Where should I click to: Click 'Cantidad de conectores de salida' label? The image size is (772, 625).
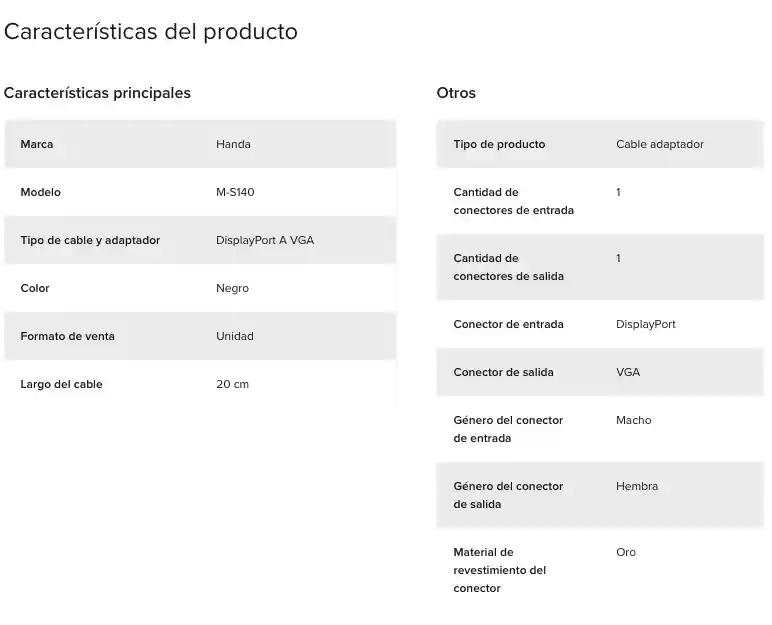[508, 267]
